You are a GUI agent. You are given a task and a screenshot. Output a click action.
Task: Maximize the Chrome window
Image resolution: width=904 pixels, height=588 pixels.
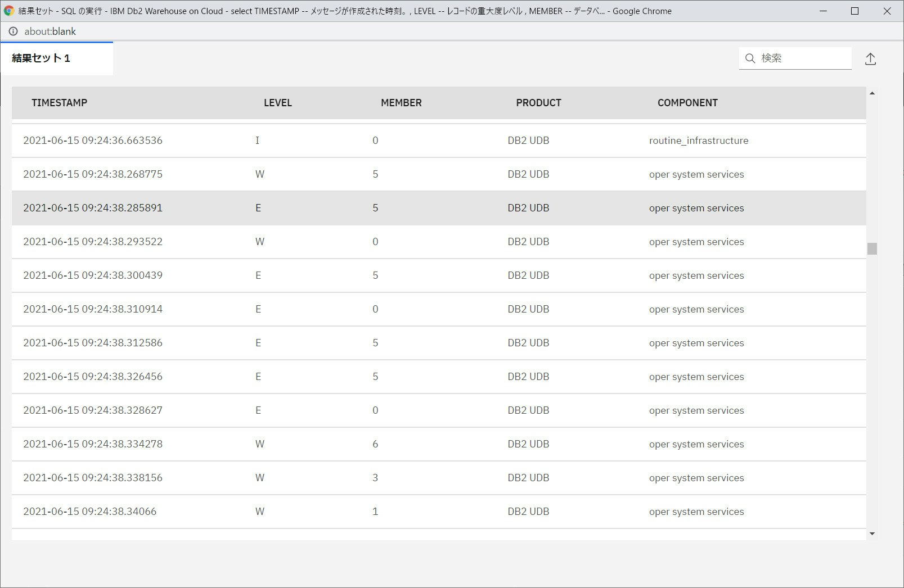pos(854,11)
